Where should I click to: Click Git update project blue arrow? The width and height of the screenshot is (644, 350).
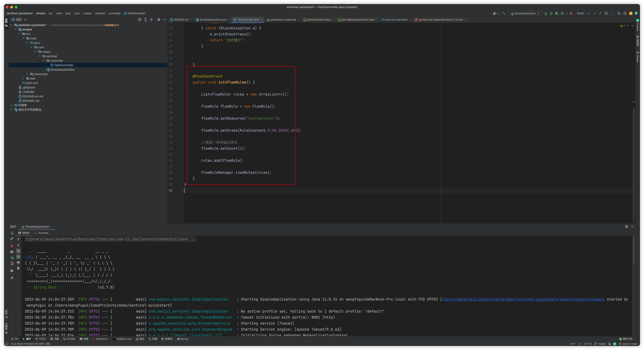click(x=589, y=13)
